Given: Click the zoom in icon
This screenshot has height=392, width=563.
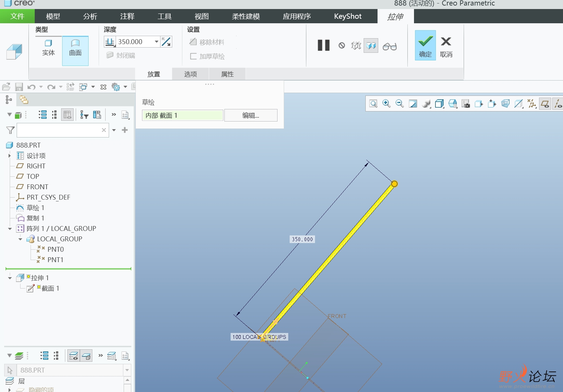Looking at the screenshot, I should point(387,103).
